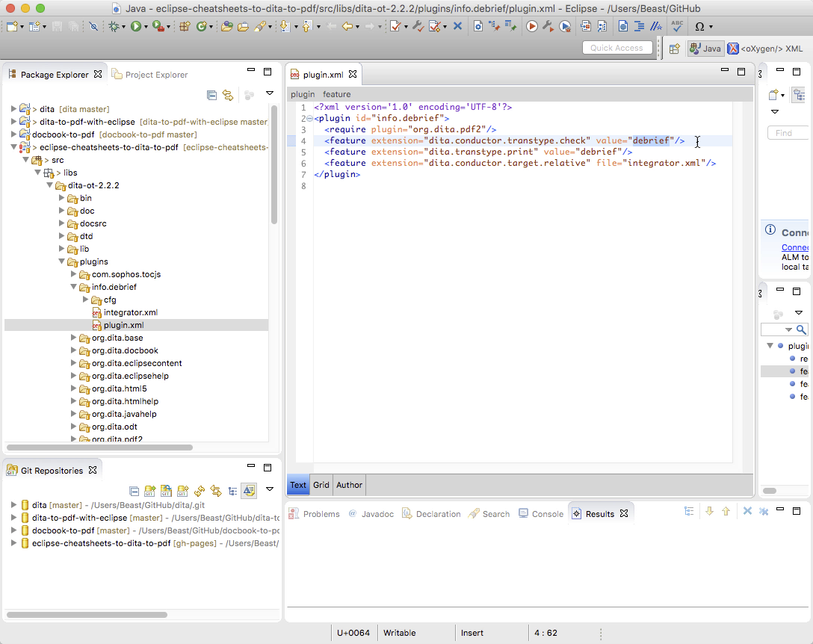The image size is (813, 644).
Task: Open the Search view tab
Action: pos(489,514)
